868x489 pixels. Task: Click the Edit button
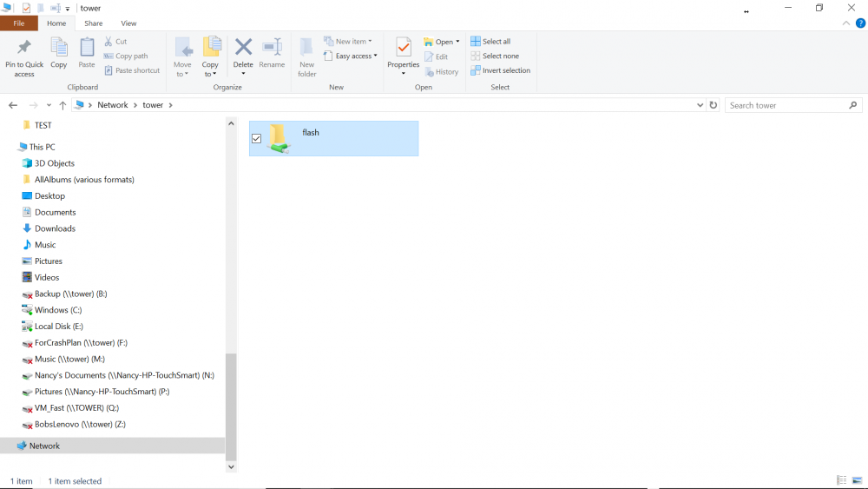pos(437,56)
